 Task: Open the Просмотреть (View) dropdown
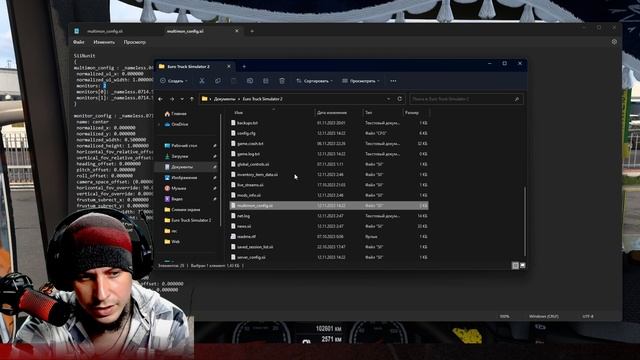(361, 81)
